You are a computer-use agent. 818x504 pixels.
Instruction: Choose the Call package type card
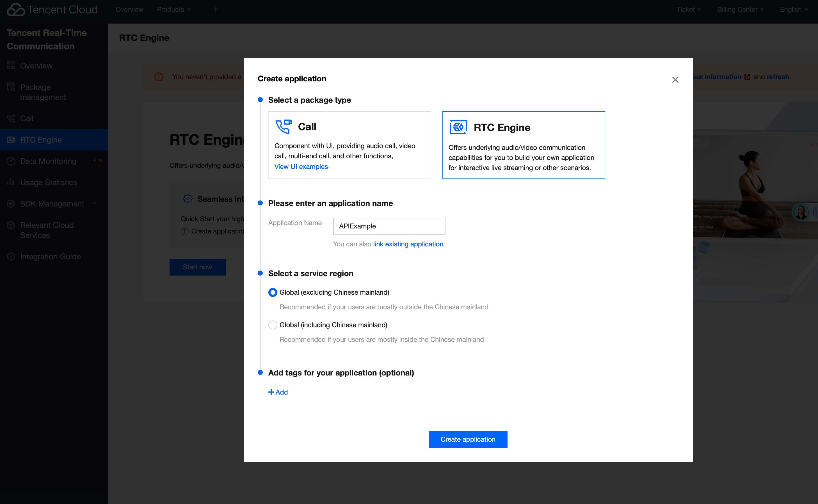tap(349, 145)
